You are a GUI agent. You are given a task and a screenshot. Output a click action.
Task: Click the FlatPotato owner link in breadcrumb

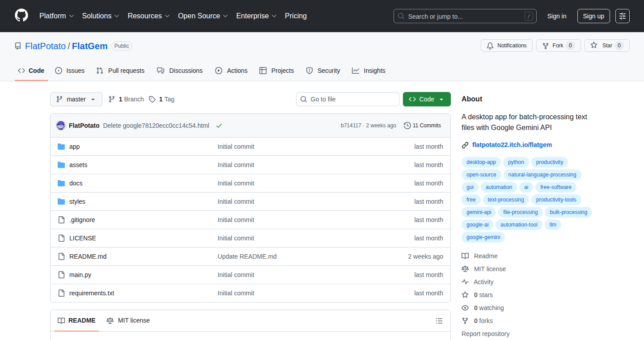coord(46,46)
